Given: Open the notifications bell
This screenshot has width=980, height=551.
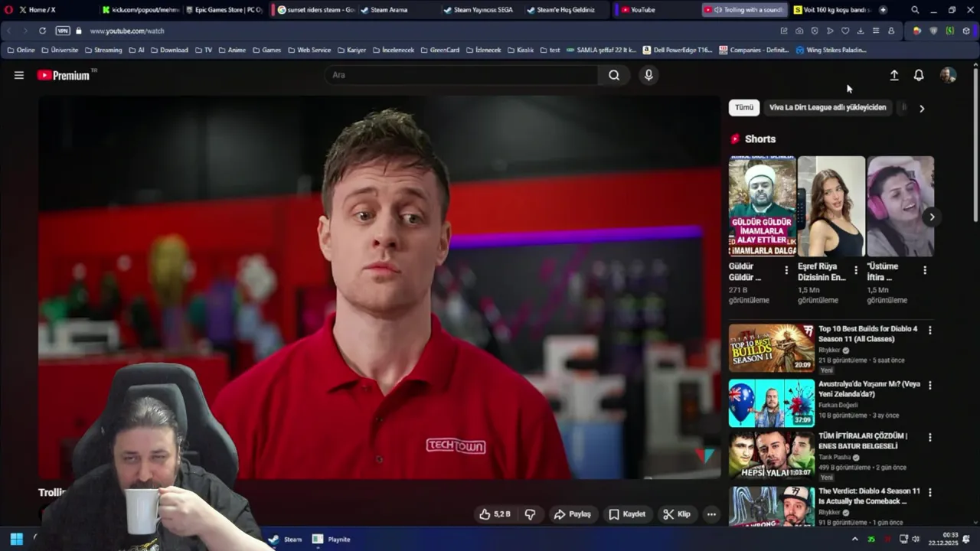Looking at the screenshot, I should [x=919, y=75].
